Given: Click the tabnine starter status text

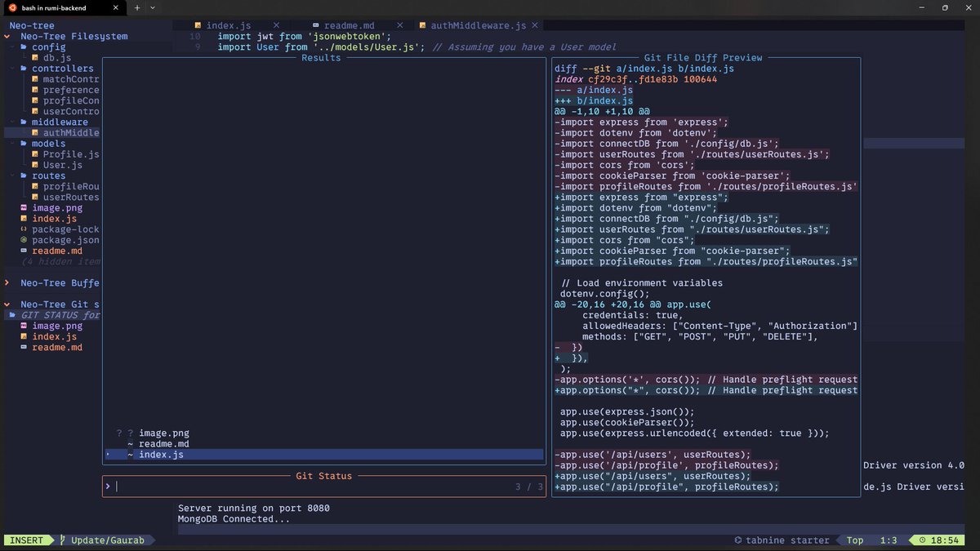Looking at the screenshot, I should coord(787,540).
